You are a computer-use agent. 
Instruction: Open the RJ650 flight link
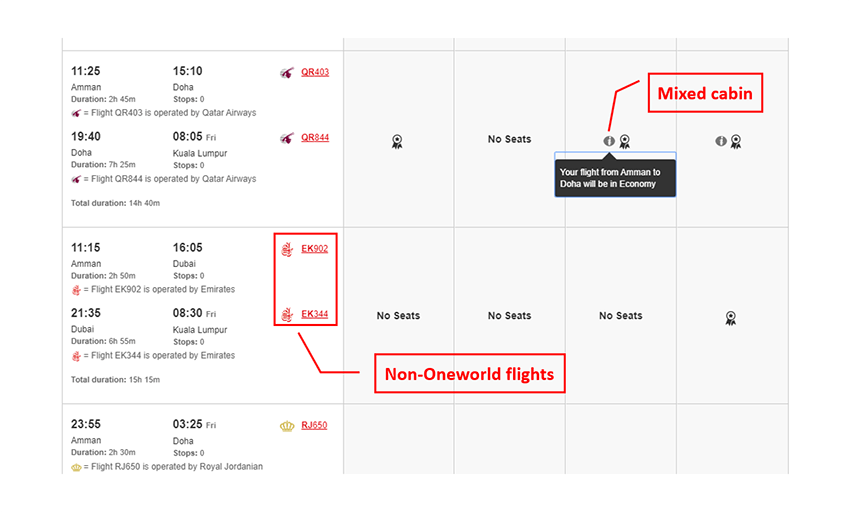[x=315, y=426]
